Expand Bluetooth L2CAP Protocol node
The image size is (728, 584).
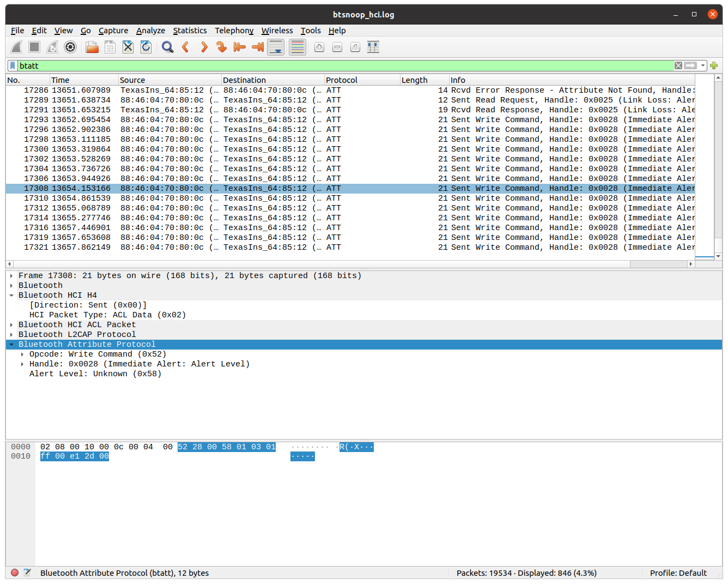11,335
